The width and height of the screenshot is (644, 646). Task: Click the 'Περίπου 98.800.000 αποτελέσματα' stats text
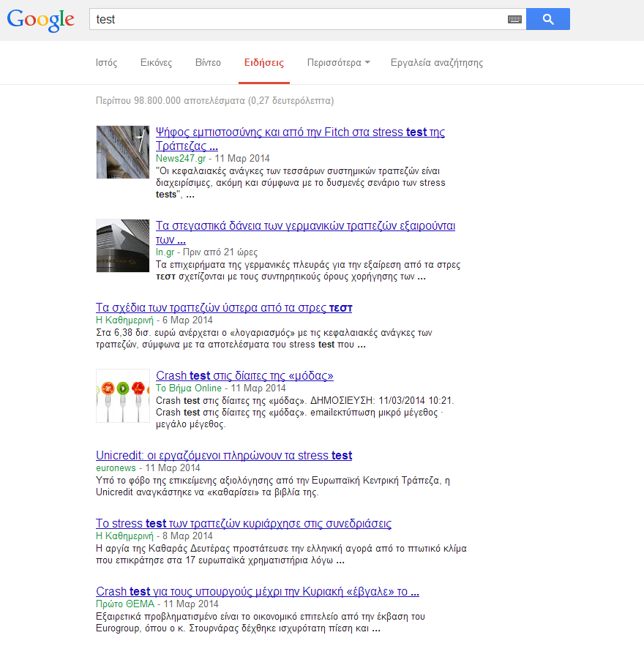pyautogui.click(x=214, y=101)
